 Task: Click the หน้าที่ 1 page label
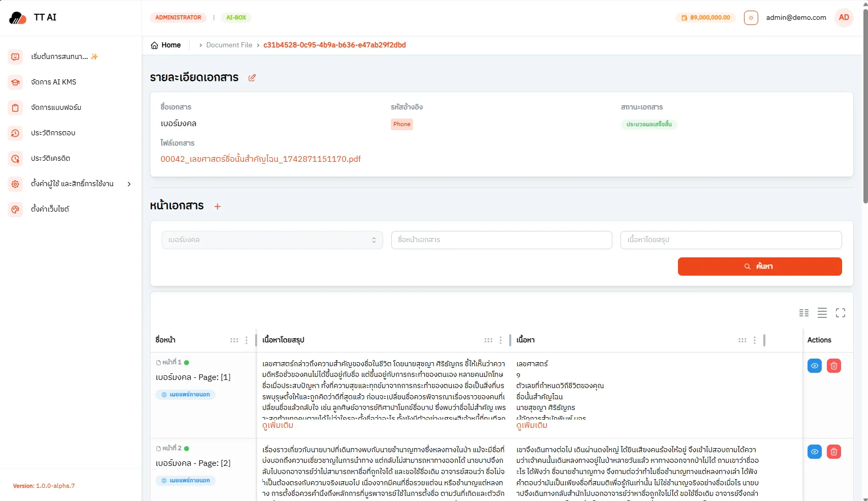pos(172,362)
